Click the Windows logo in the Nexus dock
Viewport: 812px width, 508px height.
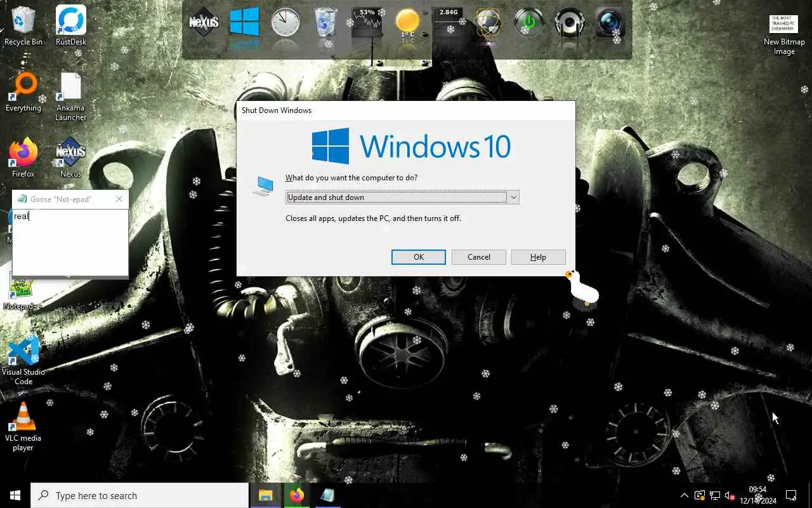[244, 22]
